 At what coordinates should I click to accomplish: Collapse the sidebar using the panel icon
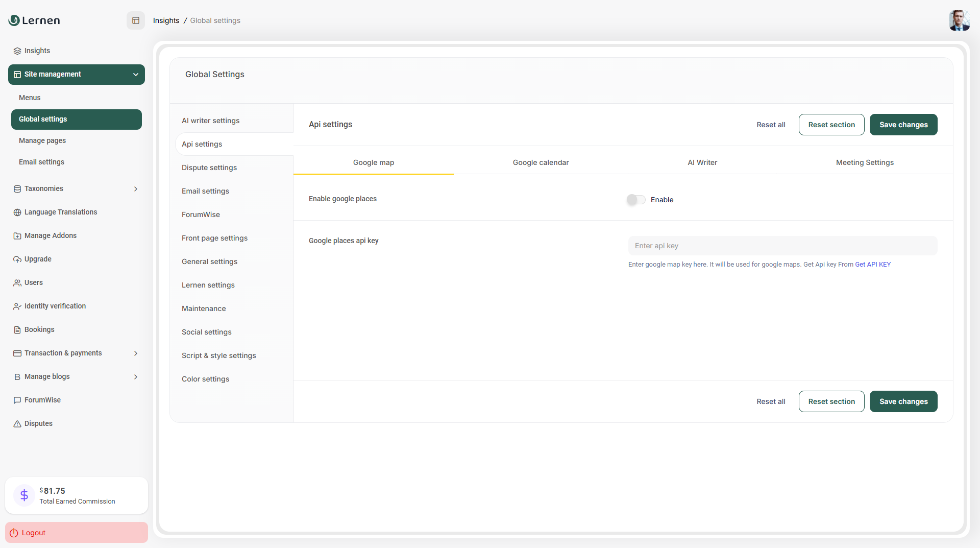coord(135,20)
